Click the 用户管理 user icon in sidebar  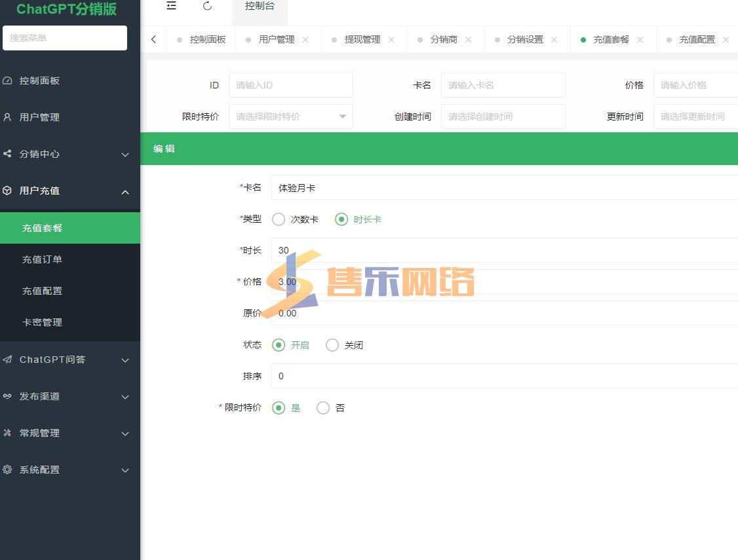pyautogui.click(x=7, y=117)
